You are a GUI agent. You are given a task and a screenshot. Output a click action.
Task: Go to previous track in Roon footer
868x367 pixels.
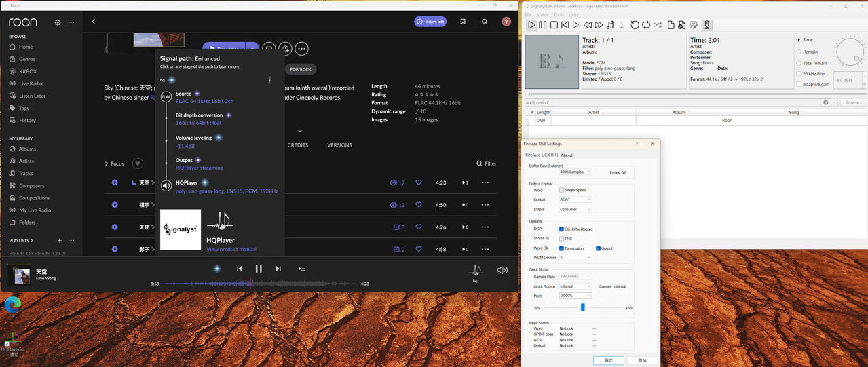click(x=240, y=269)
